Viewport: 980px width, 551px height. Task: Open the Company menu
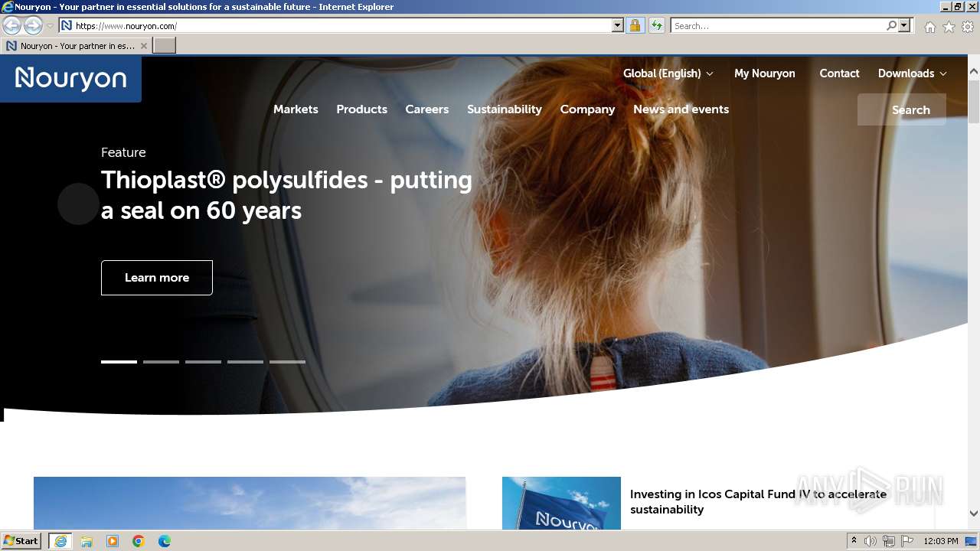click(587, 109)
